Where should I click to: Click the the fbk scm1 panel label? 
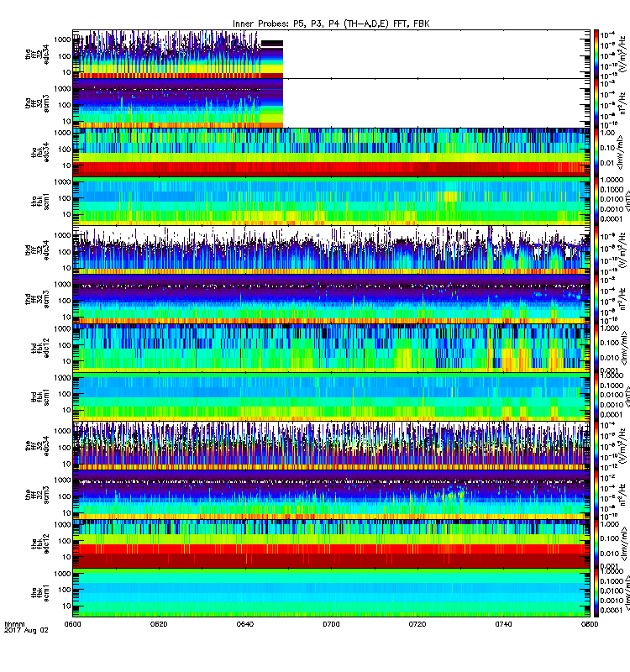pyautogui.click(x=40, y=593)
